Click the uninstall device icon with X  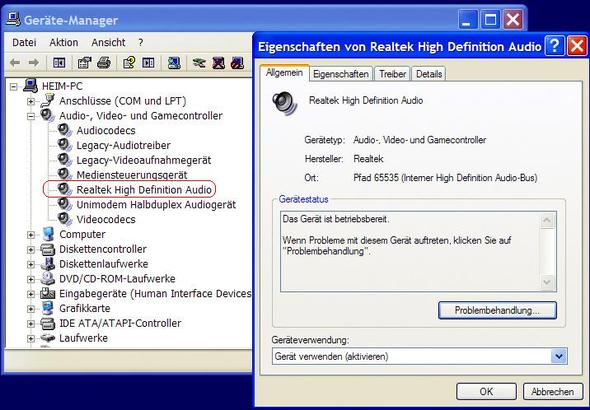[x=218, y=63]
